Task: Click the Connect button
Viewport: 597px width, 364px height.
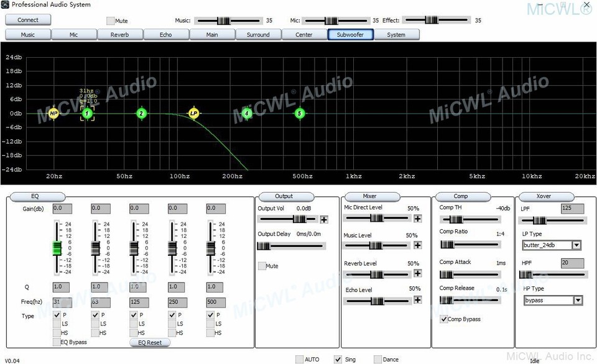Action: click(27, 20)
